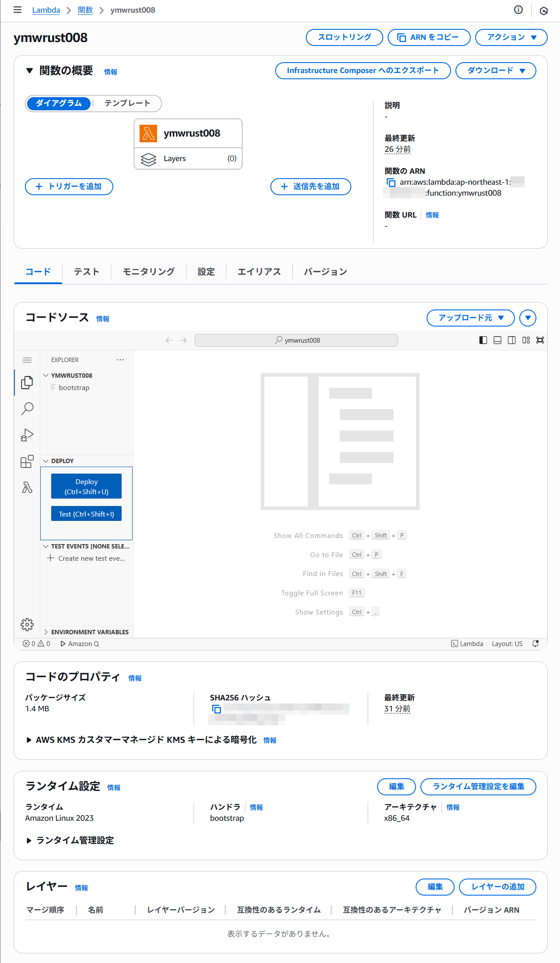Screen dimensions: 560x963
Task: Open the Manage gear icon in editor
Action: 27,624
